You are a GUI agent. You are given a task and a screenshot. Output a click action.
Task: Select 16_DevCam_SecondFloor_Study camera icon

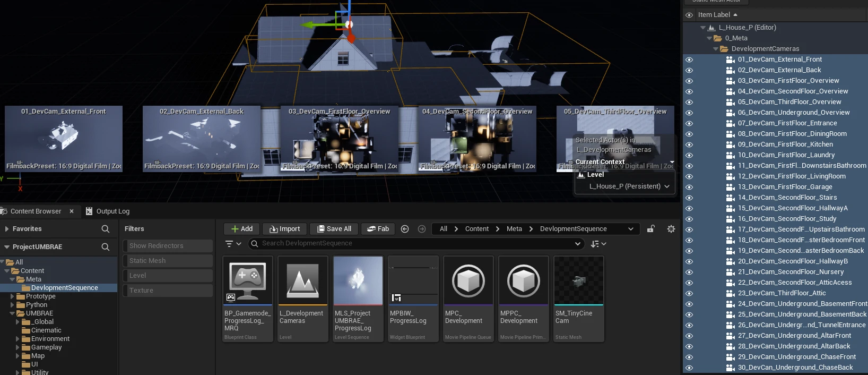(x=731, y=219)
